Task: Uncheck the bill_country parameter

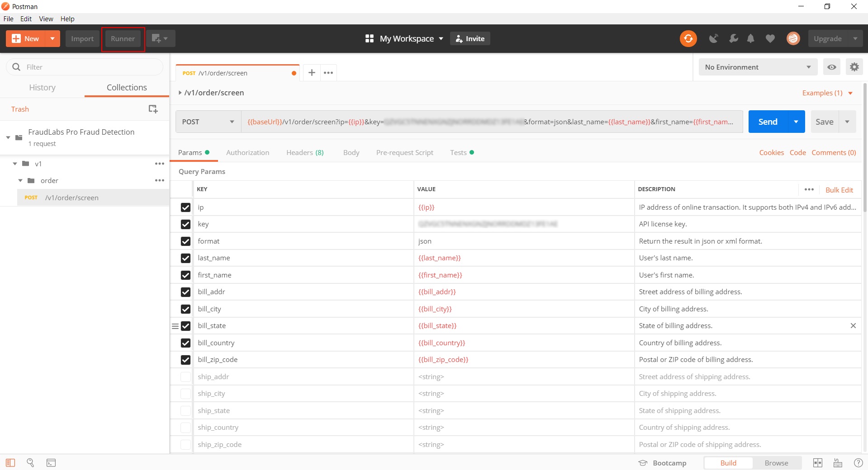Action: 185,343
